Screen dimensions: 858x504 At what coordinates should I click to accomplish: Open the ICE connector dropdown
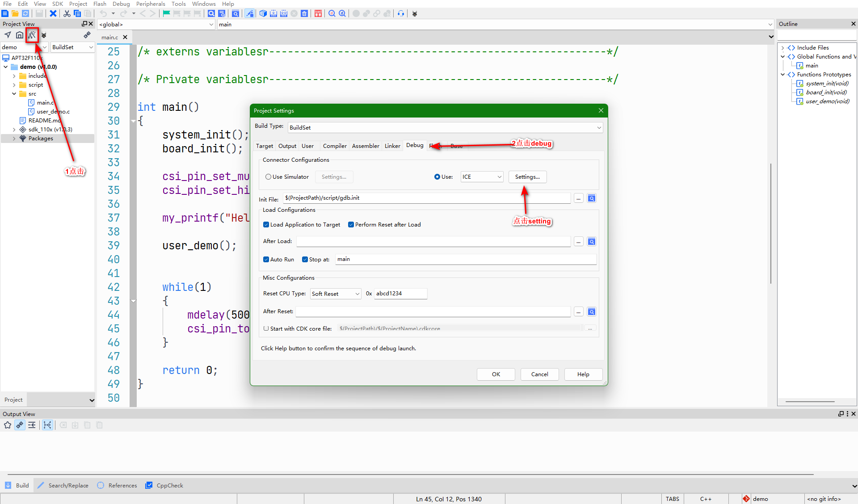482,177
